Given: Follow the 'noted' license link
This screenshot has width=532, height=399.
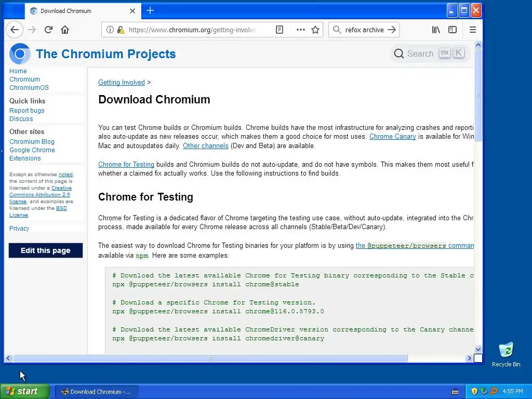Looking at the screenshot, I should 65,175.
